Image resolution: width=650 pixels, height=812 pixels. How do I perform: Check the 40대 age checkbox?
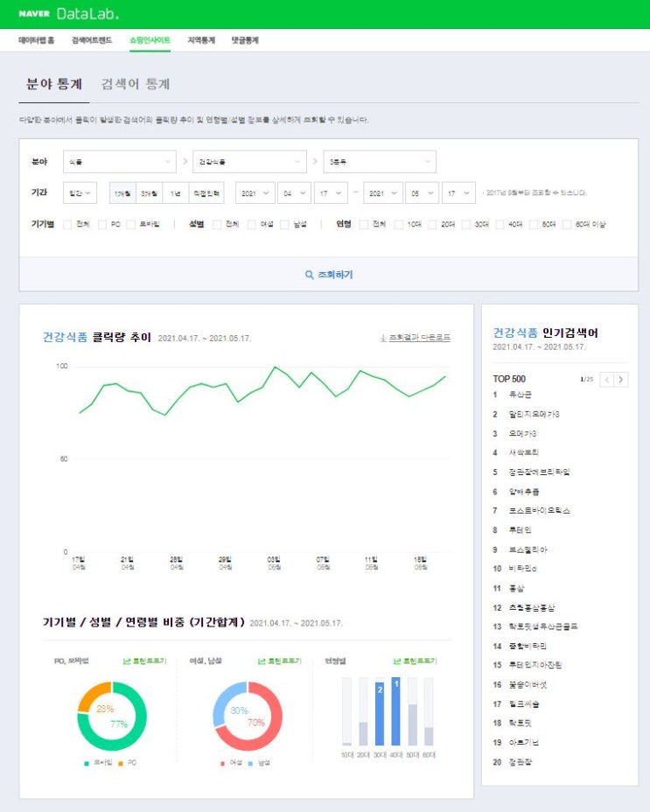pos(500,224)
